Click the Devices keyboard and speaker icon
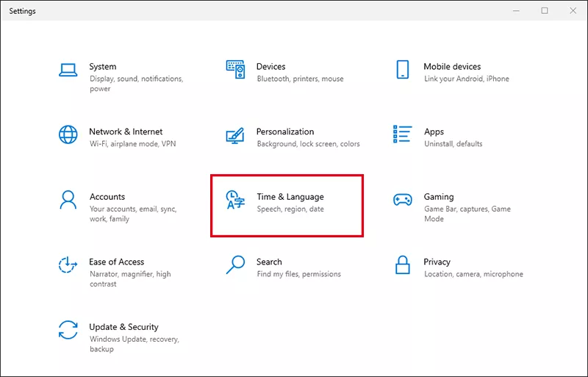The height and width of the screenshot is (377, 588). tap(235, 70)
